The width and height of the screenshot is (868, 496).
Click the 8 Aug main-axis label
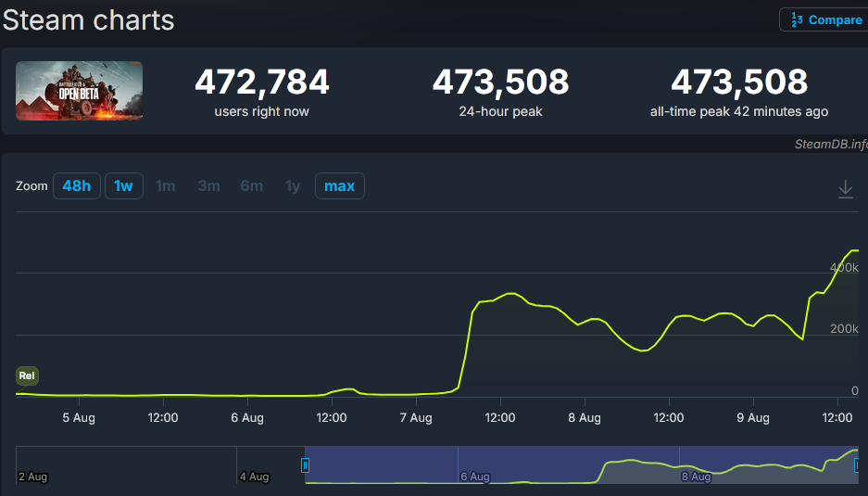click(x=585, y=418)
